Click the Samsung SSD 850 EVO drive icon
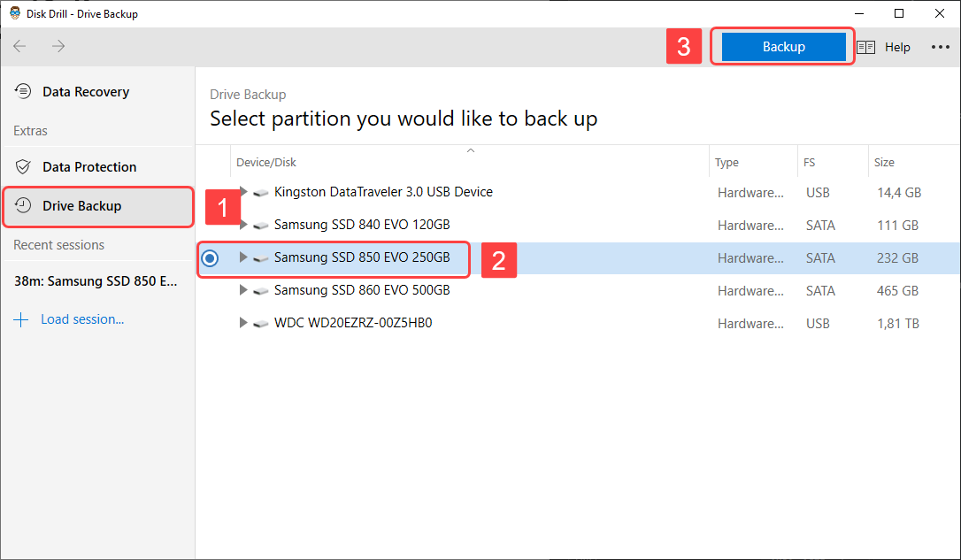 (x=261, y=258)
